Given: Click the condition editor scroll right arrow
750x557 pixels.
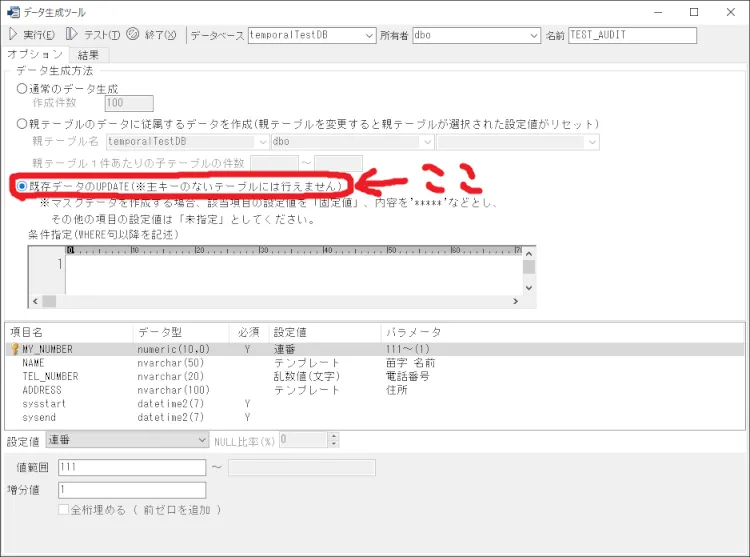Looking at the screenshot, I should point(515,301).
